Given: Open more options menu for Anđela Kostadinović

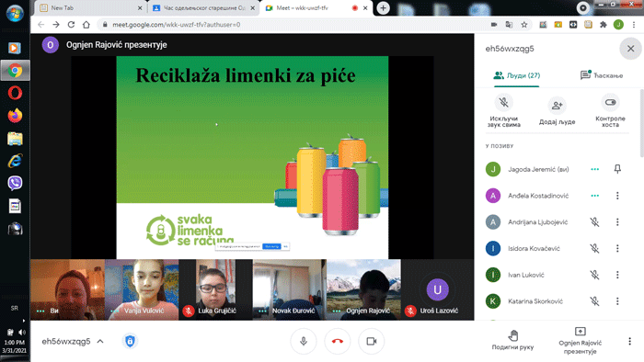Looking at the screenshot, I should [x=617, y=196].
